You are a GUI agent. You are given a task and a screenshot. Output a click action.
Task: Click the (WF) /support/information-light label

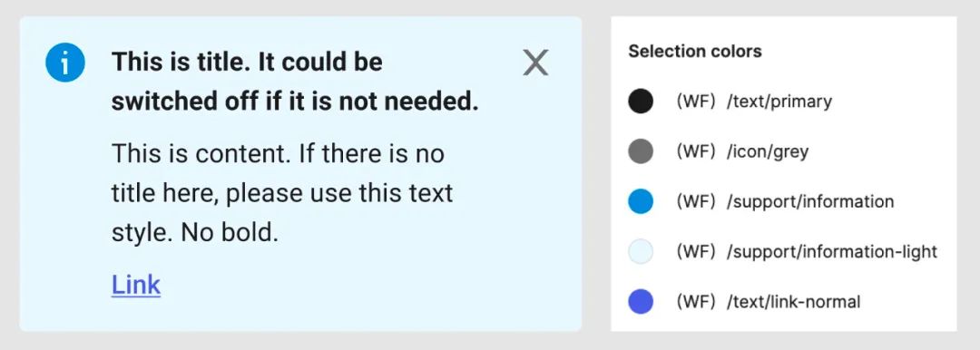coord(807,252)
